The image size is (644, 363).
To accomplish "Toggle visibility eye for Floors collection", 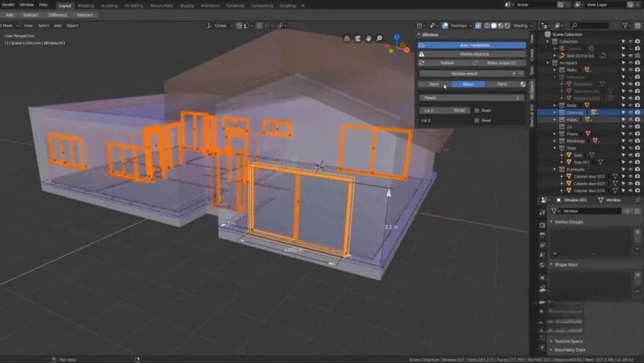I will click(630, 134).
